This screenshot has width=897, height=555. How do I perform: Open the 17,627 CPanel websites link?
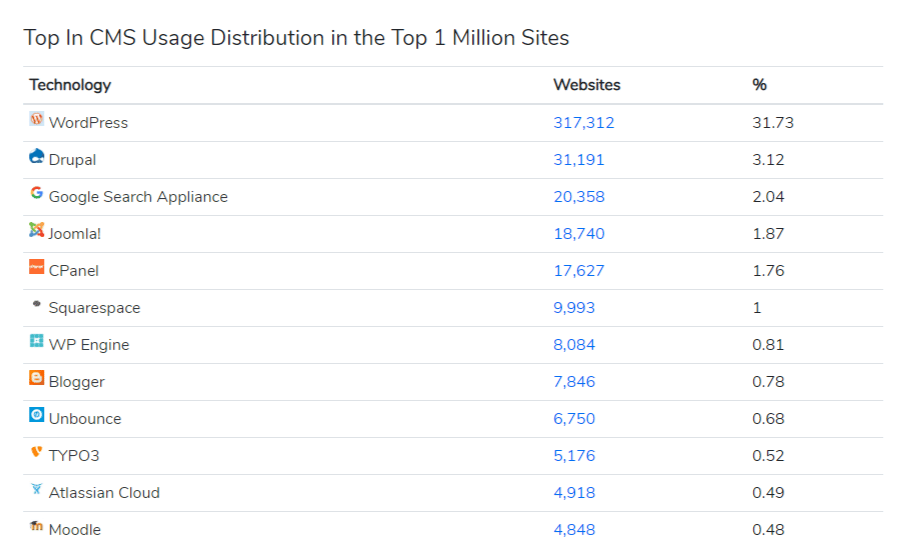coord(578,271)
